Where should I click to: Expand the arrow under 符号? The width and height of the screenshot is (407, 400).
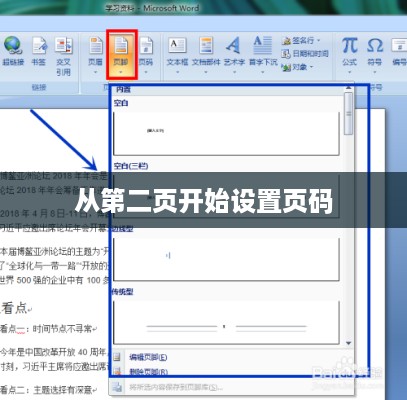point(375,72)
